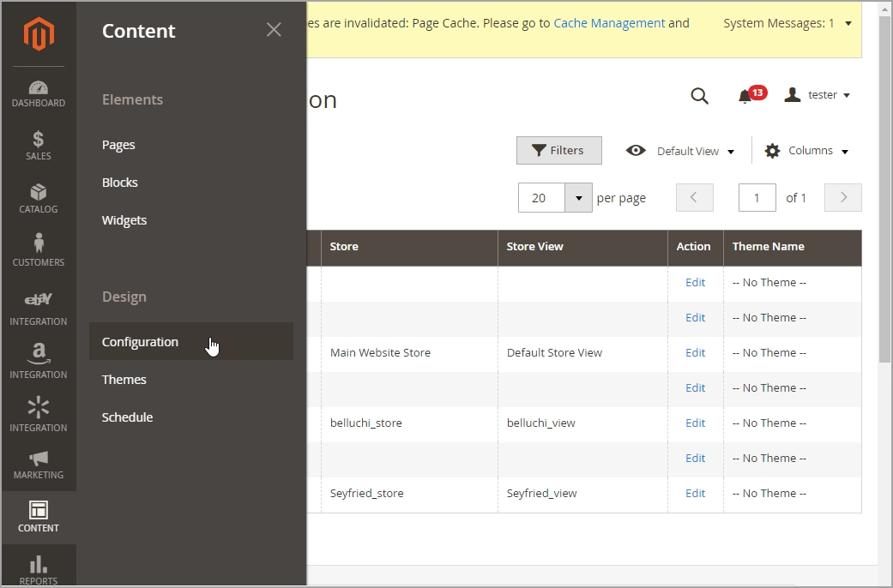The width and height of the screenshot is (893, 588).
Task: Click the Store column header
Action: click(x=409, y=247)
